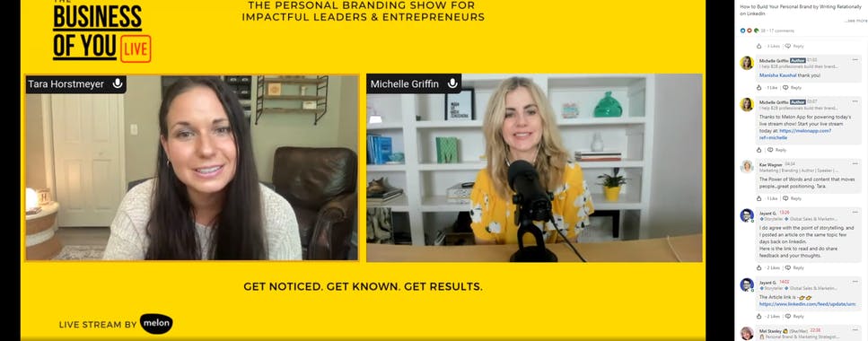Open Jayant G.'s profile avatar
868x341 pixels.
747,215
